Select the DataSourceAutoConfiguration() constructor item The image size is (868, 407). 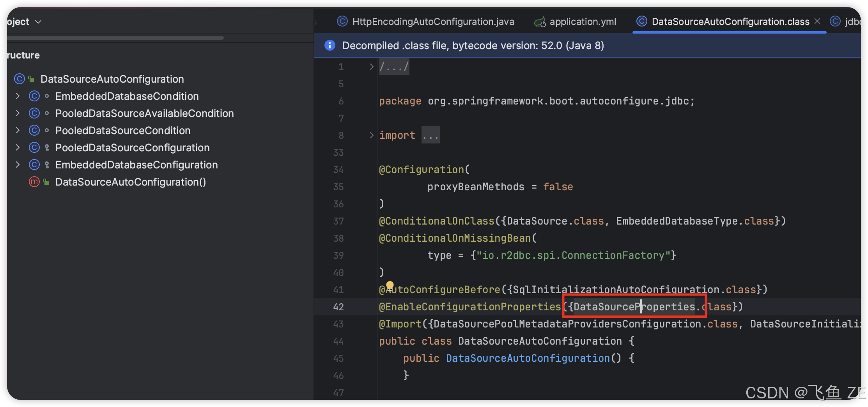131,182
